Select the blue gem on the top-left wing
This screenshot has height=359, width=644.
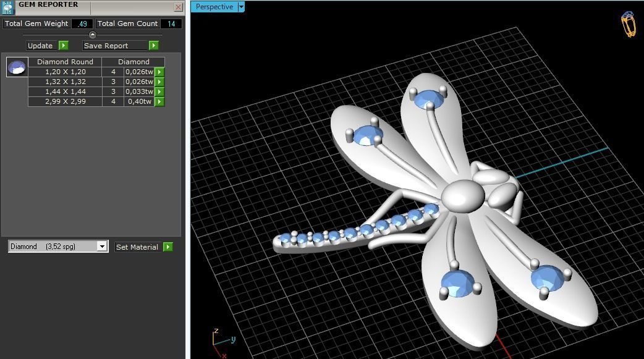367,135
